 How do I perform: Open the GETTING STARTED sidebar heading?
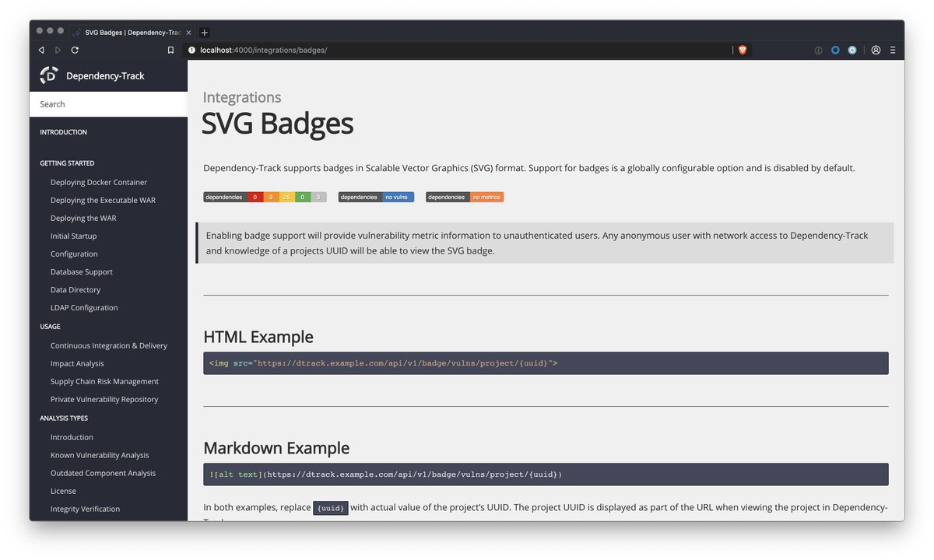(x=67, y=163)
